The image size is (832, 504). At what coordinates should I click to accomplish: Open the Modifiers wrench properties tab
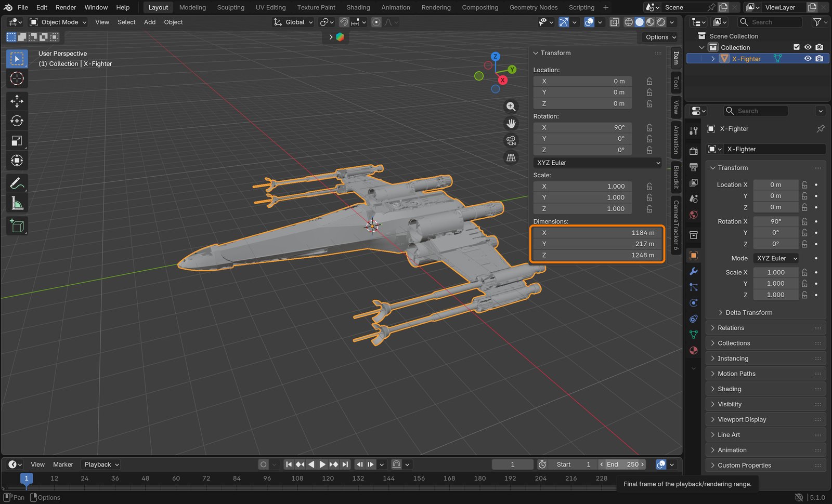pyautogui.click(x=693, y=271)
